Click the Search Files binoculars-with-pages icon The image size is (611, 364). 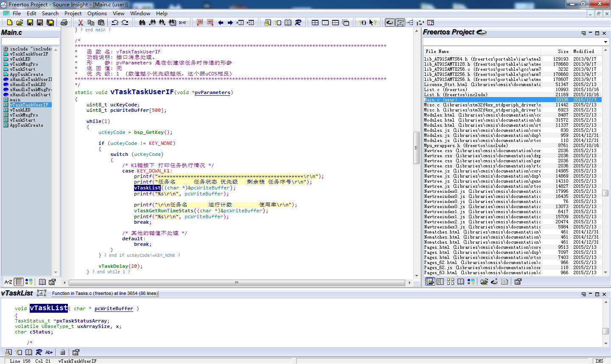tap(172, 22)
